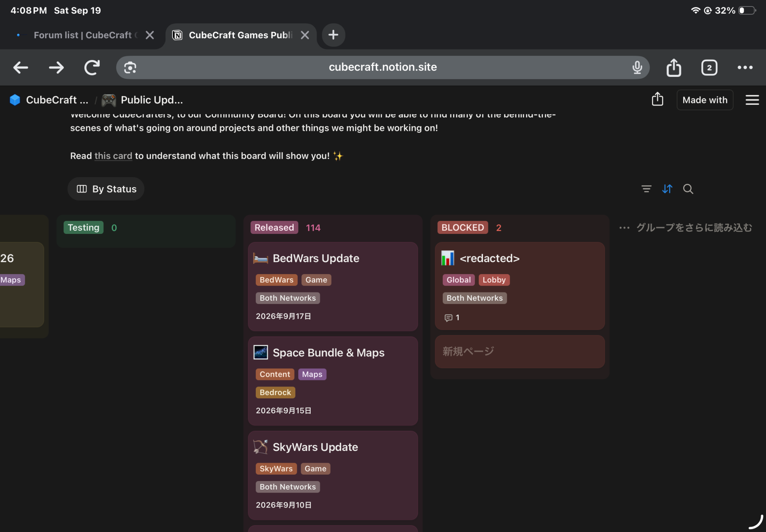
Task: Click the date 2026年9月17日
Action: [x=283, y=316]
